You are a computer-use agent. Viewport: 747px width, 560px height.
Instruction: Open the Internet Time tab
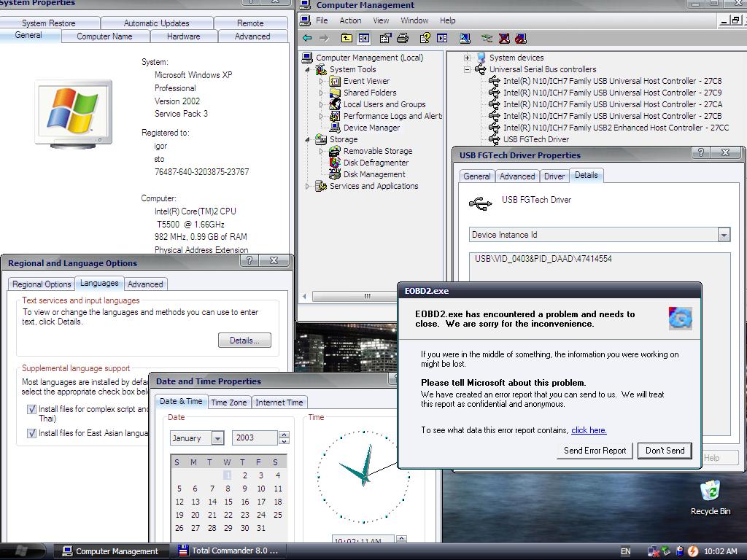click(x=279, y=402)
